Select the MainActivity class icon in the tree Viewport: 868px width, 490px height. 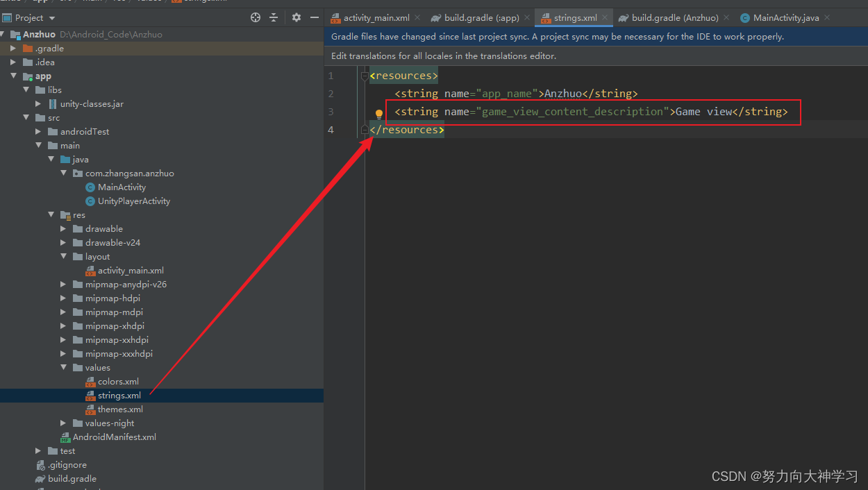[90, 187]
